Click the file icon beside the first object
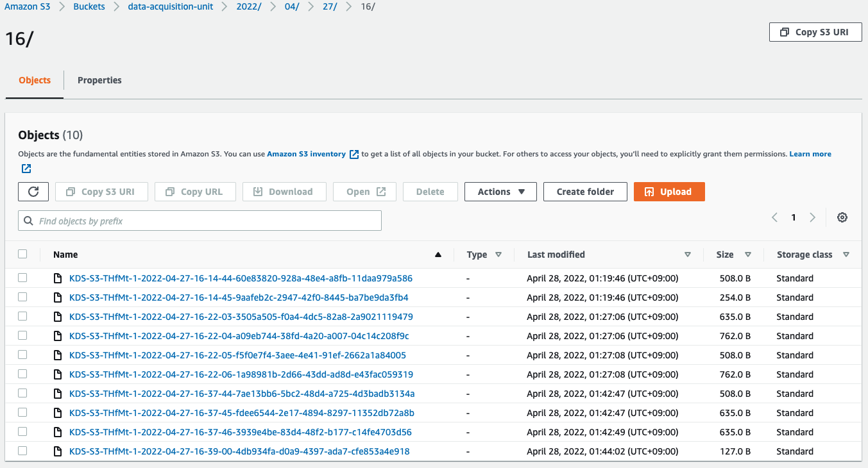Viewport: 868px width, 468px height. [58, 278]
